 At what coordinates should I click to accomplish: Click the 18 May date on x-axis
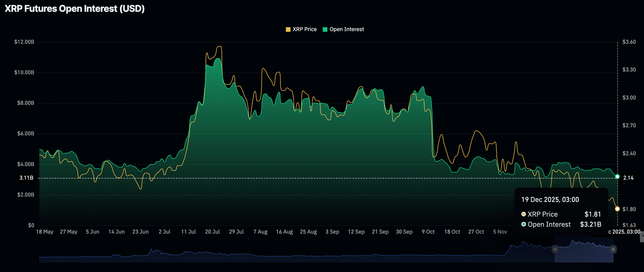[45, 232]
